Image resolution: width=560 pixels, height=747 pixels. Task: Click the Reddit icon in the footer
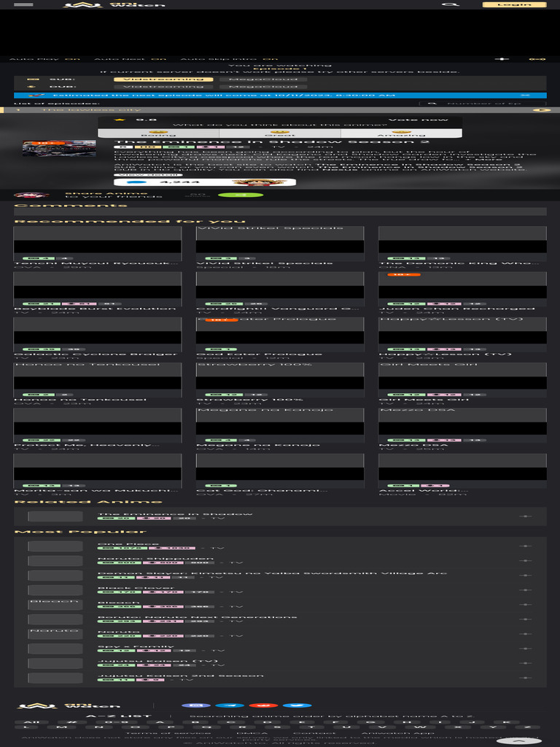[263, 705]
